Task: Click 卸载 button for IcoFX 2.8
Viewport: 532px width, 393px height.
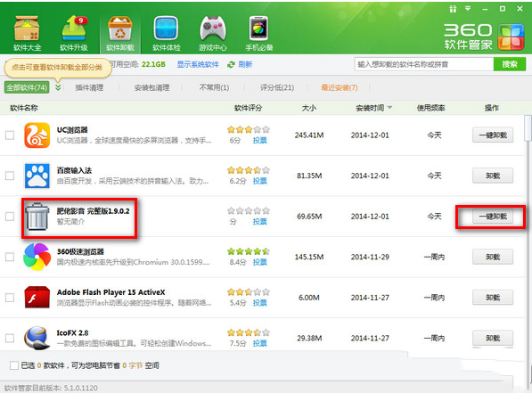Action: point(493,338)
